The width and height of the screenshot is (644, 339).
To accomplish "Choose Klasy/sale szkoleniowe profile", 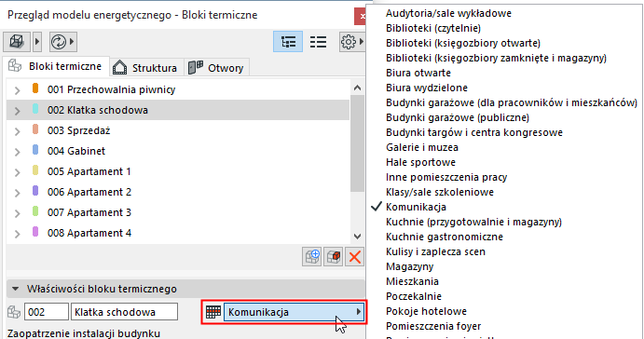I will click(440, 192).
